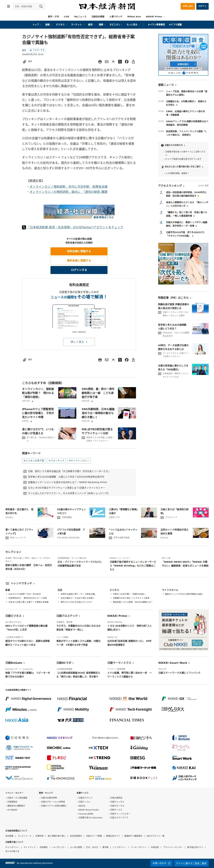Click the orange 有料会員に登録する button
The width and height of the screenshot is (214, 868).
coord(79,251)
